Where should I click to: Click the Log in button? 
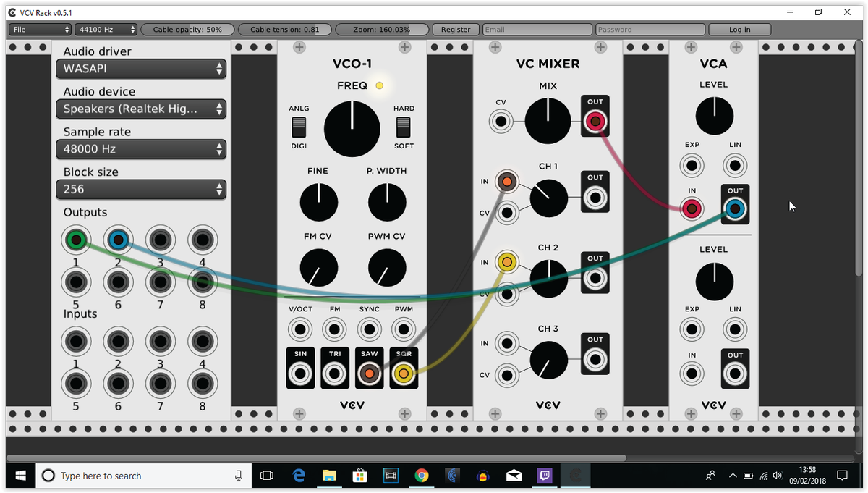(x=740, y=29)
